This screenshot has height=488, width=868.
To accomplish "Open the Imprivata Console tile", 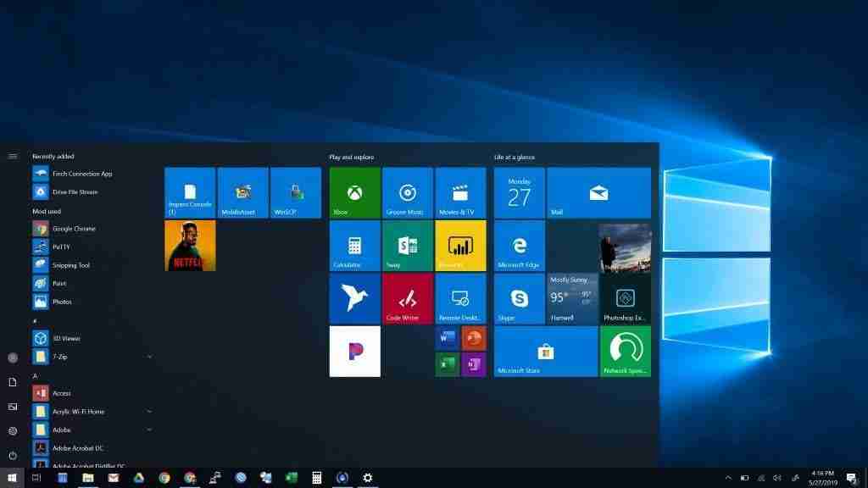I will [190, 192].
